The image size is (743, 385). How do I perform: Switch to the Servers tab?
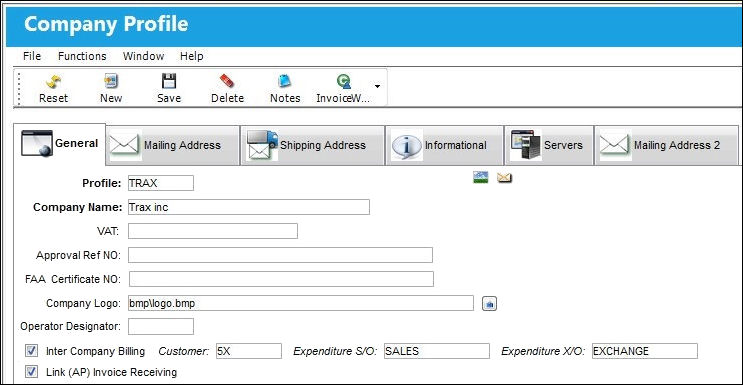tap(549, 145)
